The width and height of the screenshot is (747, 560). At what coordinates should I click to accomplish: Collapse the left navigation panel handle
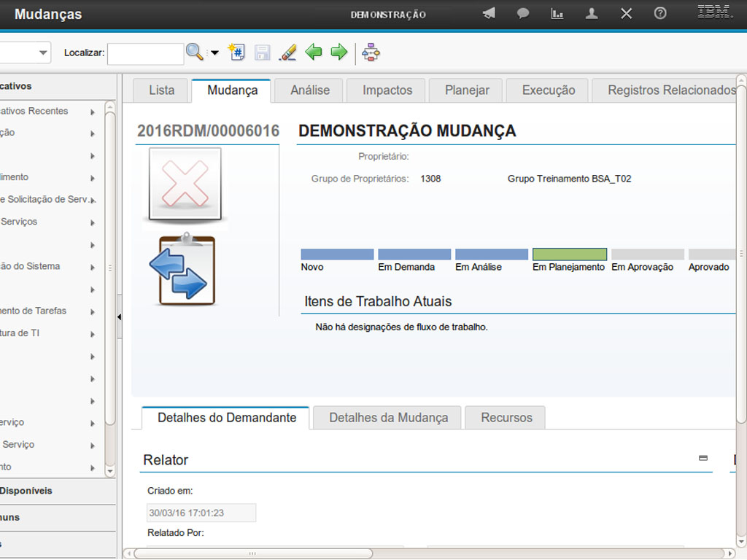119,316
